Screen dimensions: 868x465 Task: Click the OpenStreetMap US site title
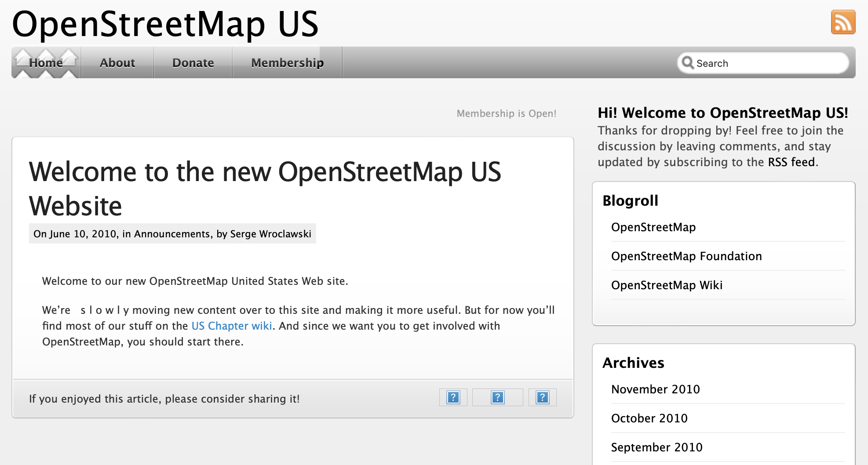[x=165, y=24]
